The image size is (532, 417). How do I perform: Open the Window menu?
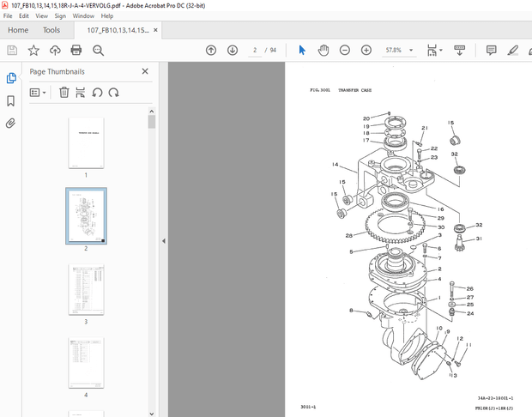pyautogui.click(x=83, y=16)
